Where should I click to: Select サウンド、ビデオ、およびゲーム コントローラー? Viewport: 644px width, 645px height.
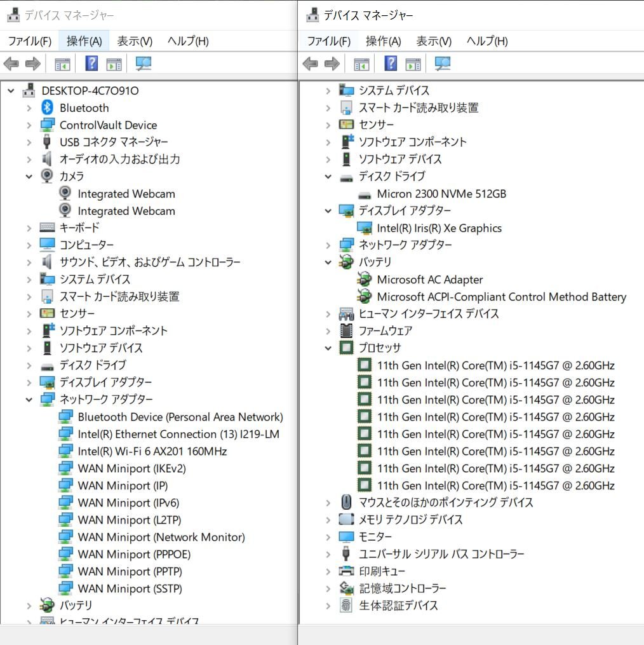pos(150,262)
